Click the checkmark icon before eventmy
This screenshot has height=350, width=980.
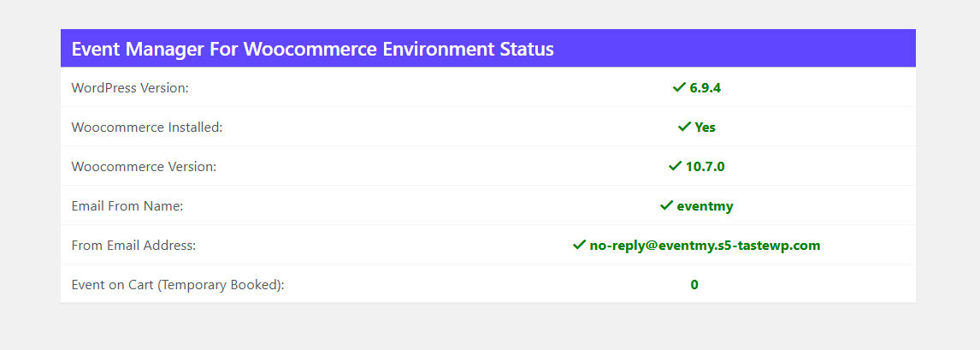[x=667, y=205]
